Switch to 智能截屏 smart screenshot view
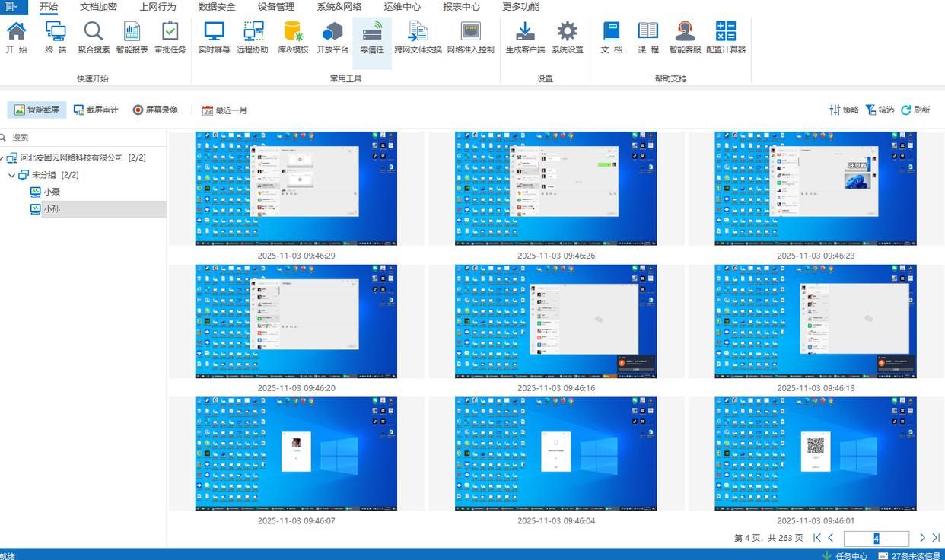This screenshot has height=560, width=945. pyautogui.click(x=37, y=110)
